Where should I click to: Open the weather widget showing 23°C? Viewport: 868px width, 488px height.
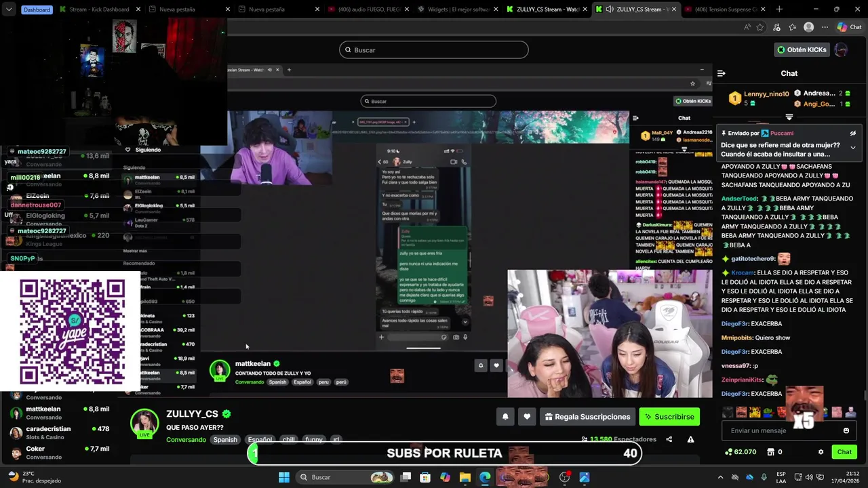[x=35, y=477]
